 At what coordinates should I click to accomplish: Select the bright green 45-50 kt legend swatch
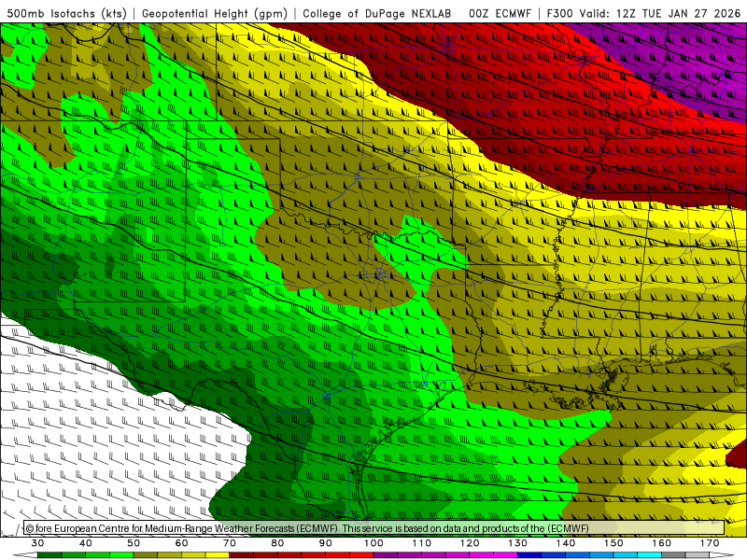point(121,555)
